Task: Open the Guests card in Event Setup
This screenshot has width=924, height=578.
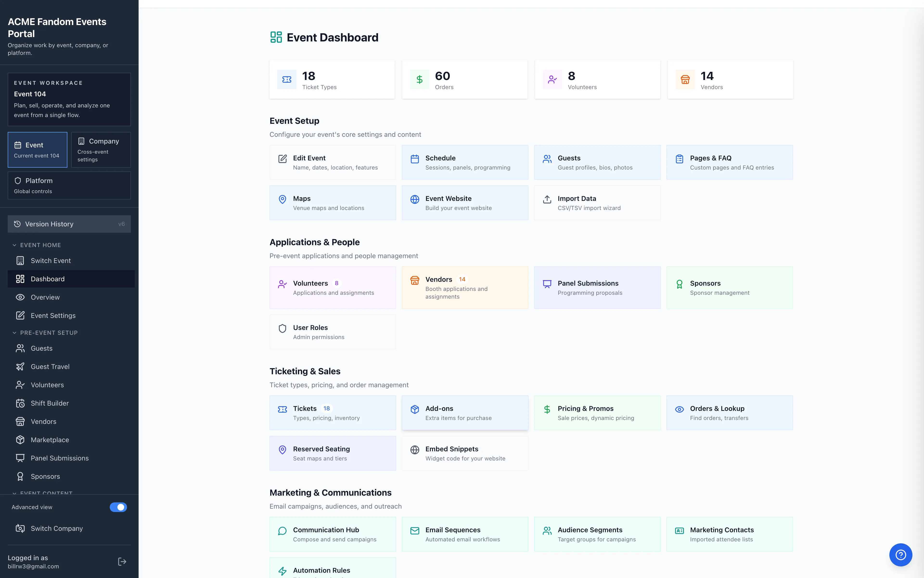Action: [597, 163]
